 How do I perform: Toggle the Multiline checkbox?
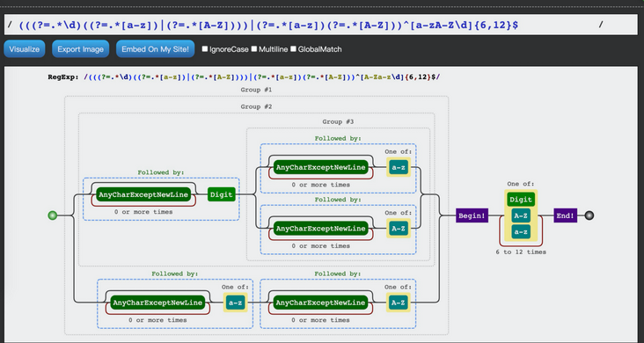[254, 49]
